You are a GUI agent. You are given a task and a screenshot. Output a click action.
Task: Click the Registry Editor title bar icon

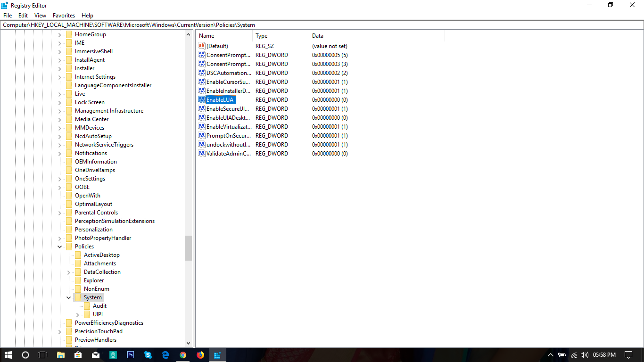point(5,5)
